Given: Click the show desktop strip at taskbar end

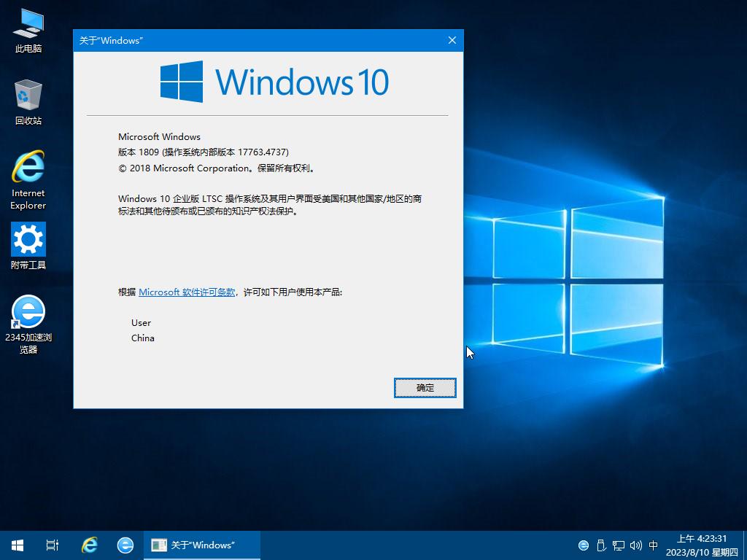Looking at the screenshot, I should 745,545.
